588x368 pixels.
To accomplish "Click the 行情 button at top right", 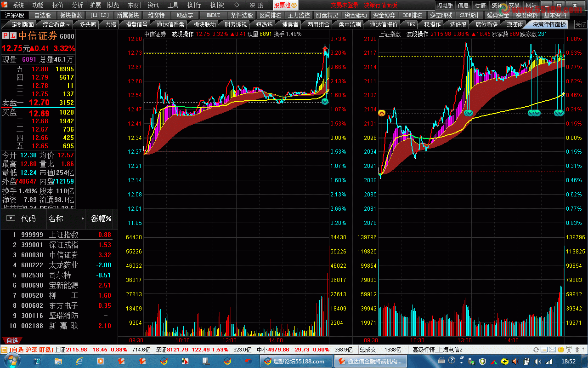I will coord(481,5).
